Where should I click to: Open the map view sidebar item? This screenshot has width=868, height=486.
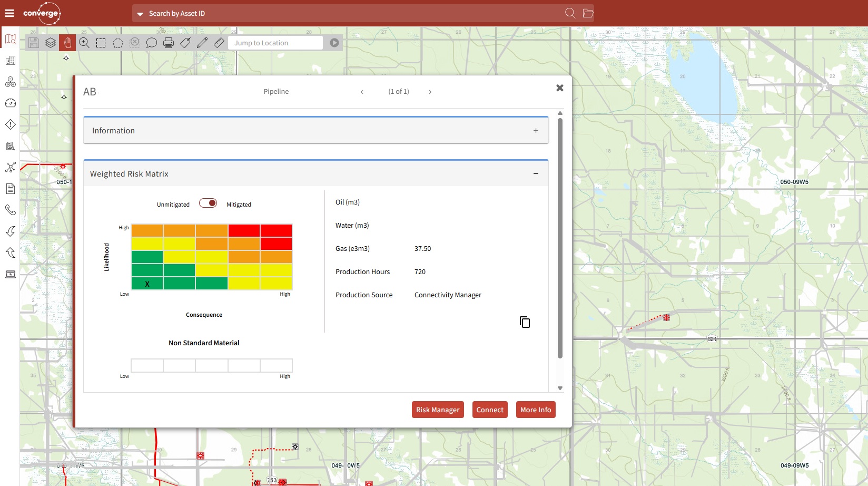[10, 39]
